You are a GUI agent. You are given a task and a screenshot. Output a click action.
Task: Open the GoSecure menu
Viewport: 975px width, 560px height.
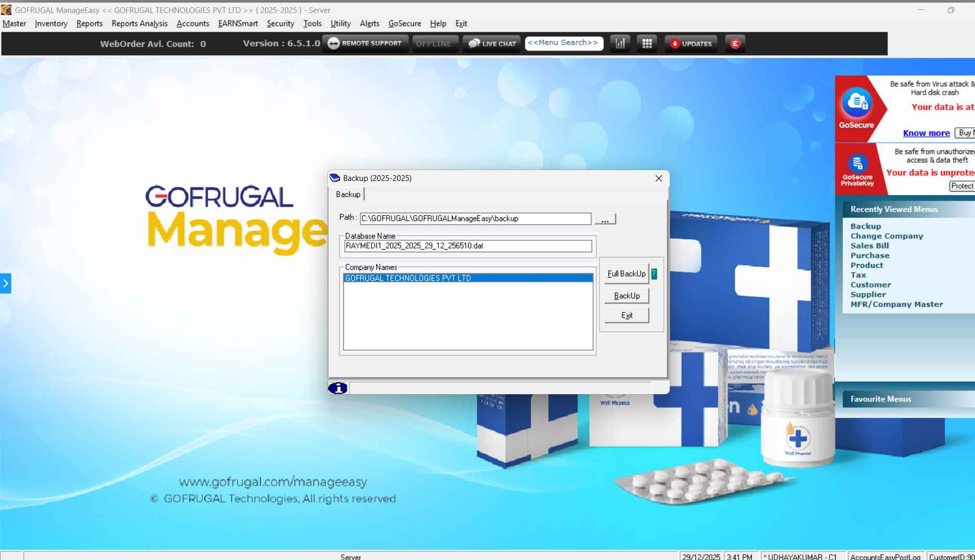405,23
